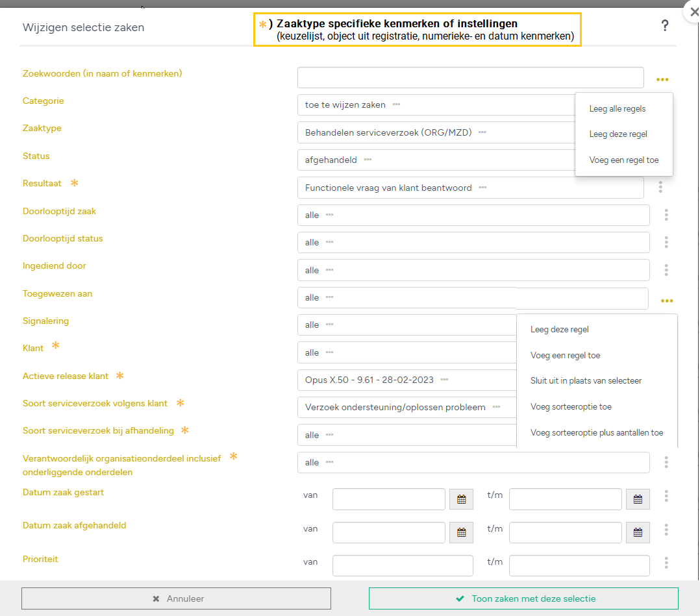Open calendar for Datum zaak afgehandeld t/m
The height and width of the screenshot is (616, 700).
coord(638,532)
